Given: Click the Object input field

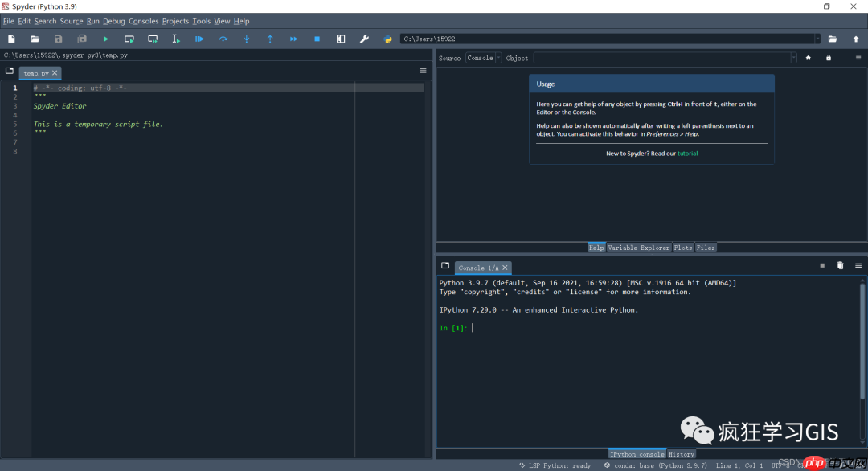Looking at the screenshot, I should tap(661, 58).
